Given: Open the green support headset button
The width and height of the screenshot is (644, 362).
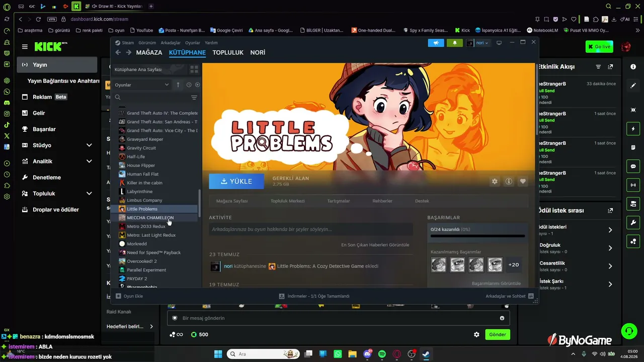Looking at the screenshot, I should (629, 331).
